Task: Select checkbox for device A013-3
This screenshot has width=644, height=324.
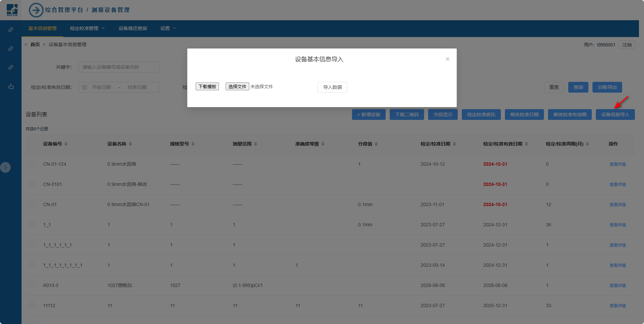Action: click(x=32, y=285)
